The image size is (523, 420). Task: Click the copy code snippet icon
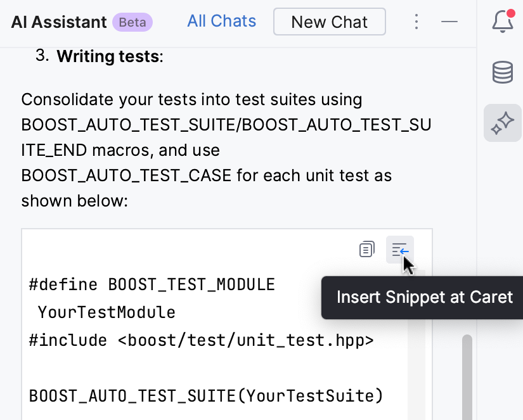pyautogui.click(x=366, y=249)
